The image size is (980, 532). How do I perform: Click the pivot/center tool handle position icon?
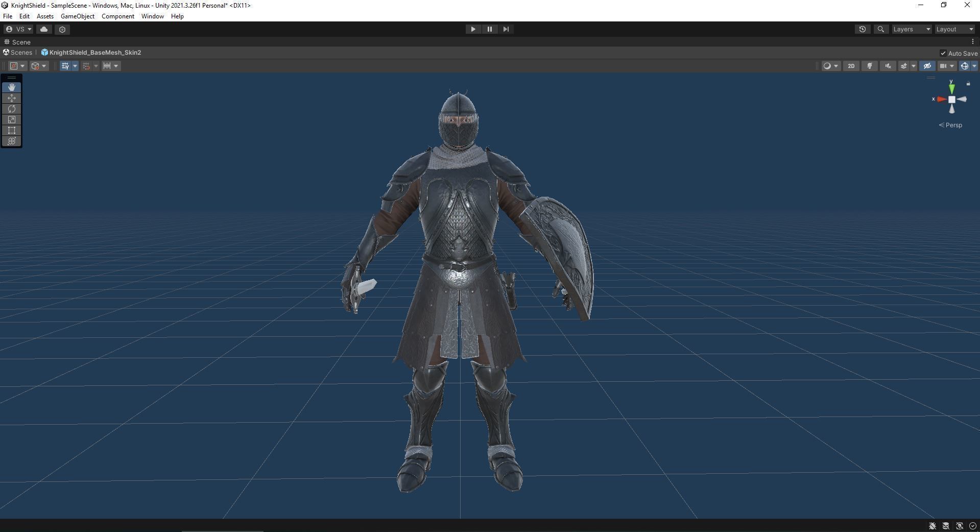click(x=17, y=66)
